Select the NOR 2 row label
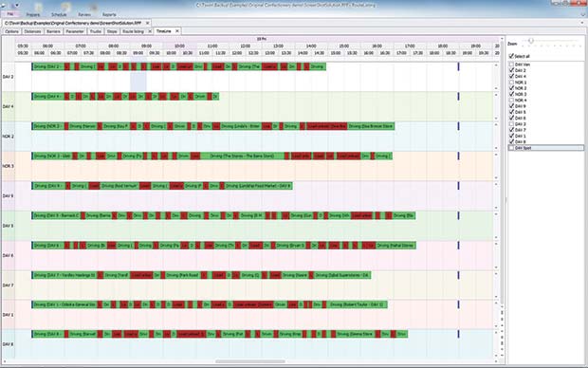The image size is (588, 368). (8, 137)
